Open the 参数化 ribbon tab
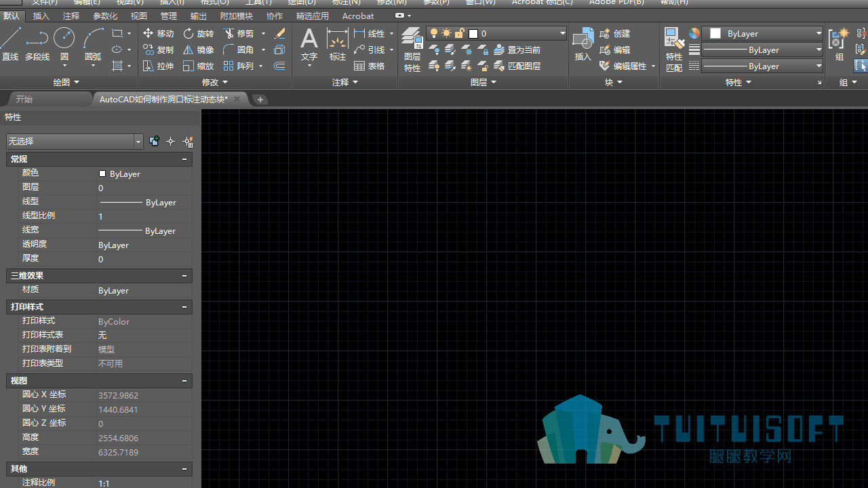The image size is (868, 488). (x=105, y=16)
